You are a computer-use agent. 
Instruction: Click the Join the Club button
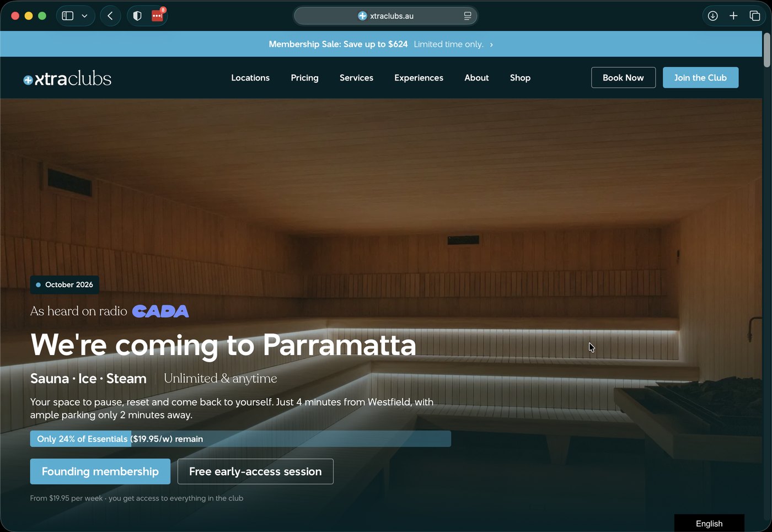(x=700, y=78)
